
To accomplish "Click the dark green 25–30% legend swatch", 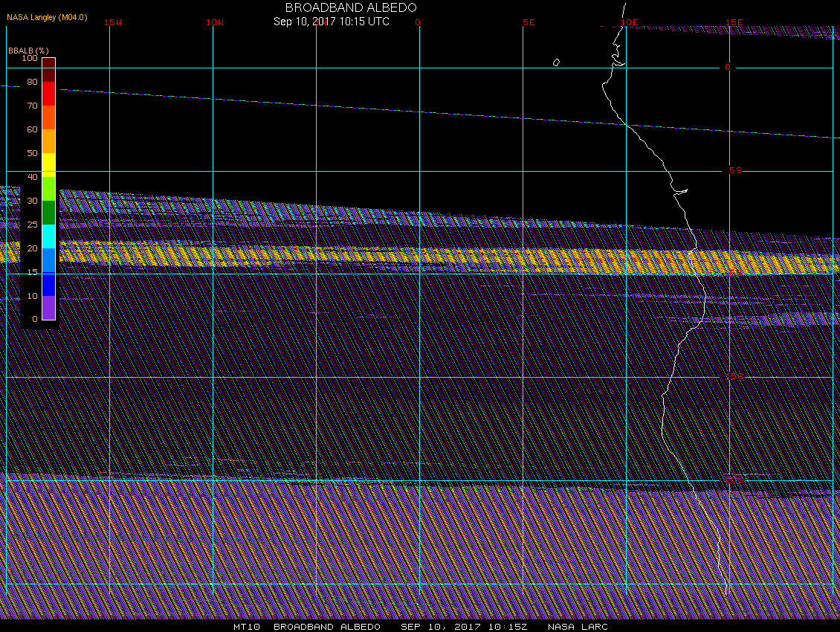I will 48,213.
